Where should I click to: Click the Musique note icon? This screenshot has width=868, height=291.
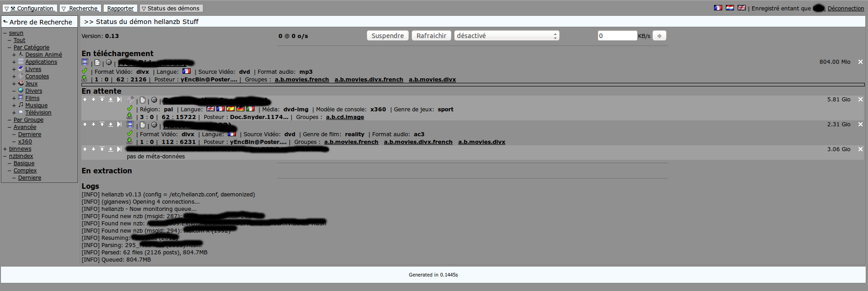point(21,105)
